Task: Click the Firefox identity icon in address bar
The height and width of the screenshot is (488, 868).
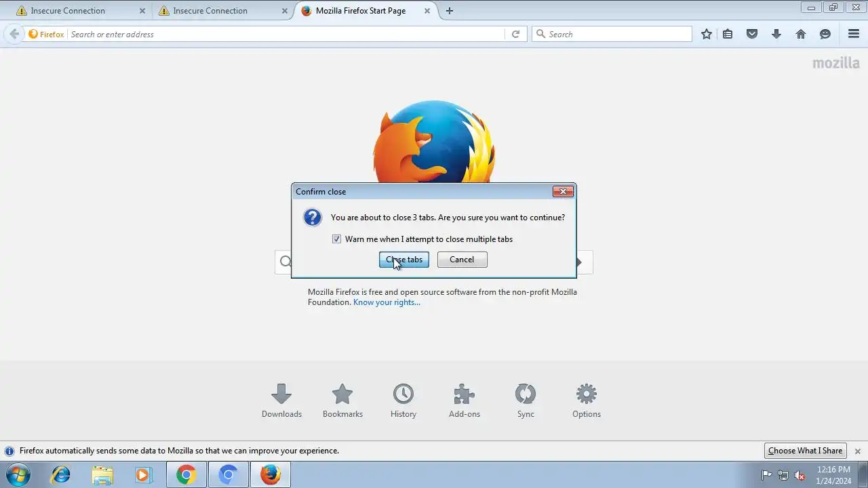Action: pos(46,34)
